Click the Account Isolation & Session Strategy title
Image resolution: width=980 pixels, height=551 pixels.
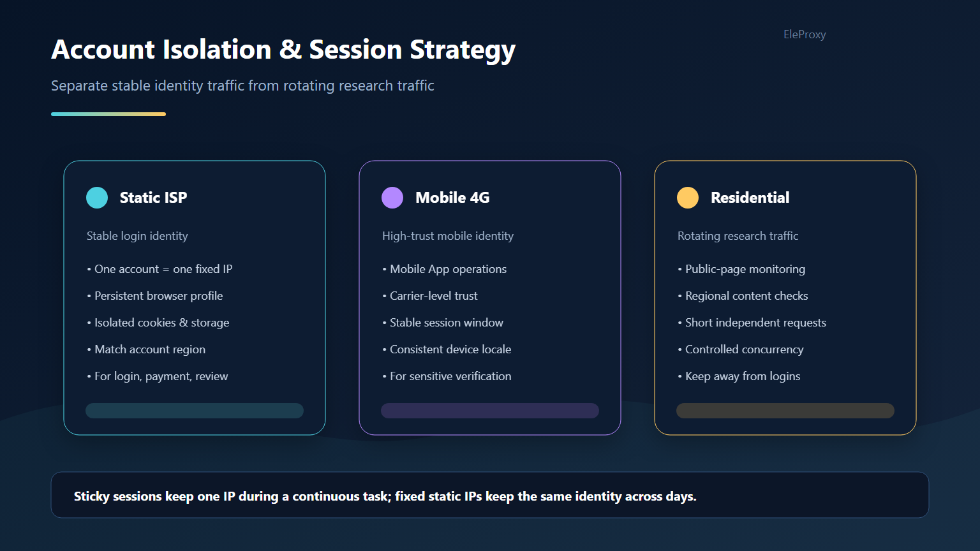point(283,50)
